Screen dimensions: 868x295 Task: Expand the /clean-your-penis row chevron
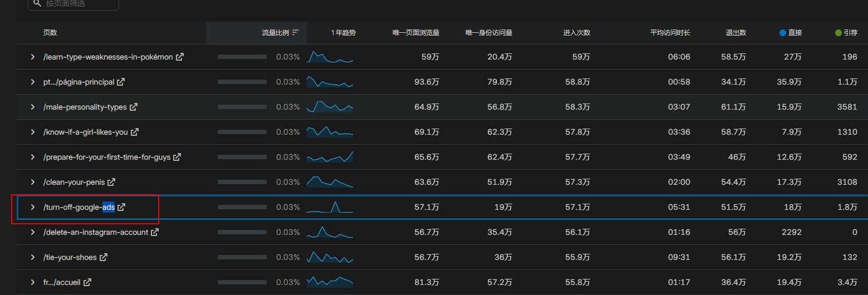(33, 182)
